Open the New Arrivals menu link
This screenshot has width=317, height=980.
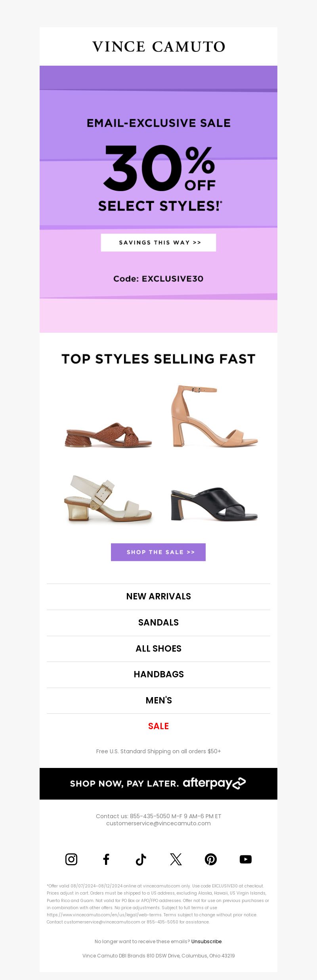pyautogui.click(x=158, y=597)
